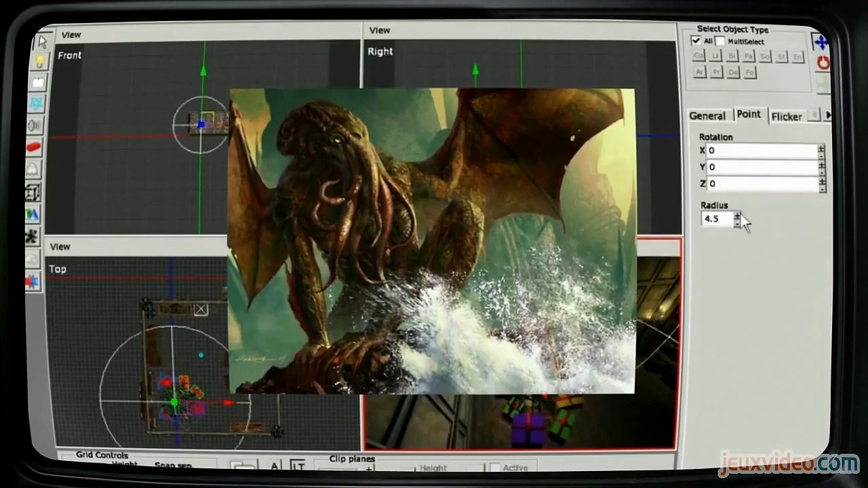Show tabs further right with arrow
This screenshot has width=868, height=488.
(x=827, y=116)
